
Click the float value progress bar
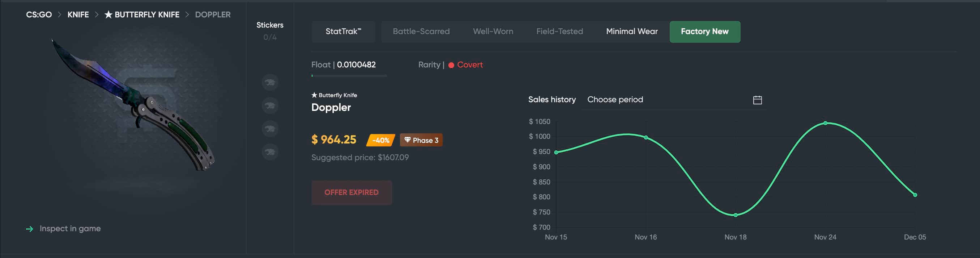coord(349,76)
